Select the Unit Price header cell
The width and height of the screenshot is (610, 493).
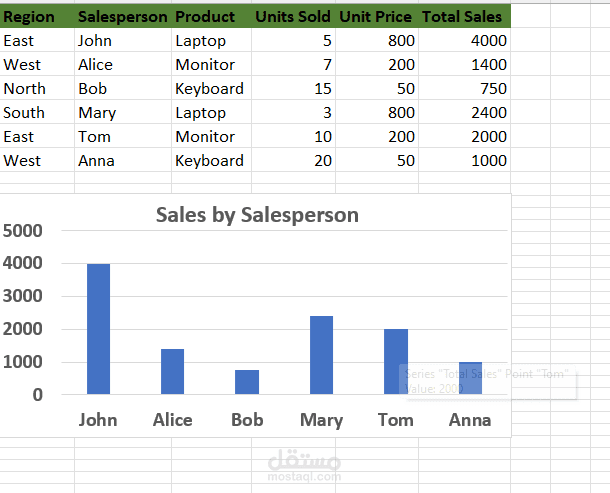click(376, 17)
